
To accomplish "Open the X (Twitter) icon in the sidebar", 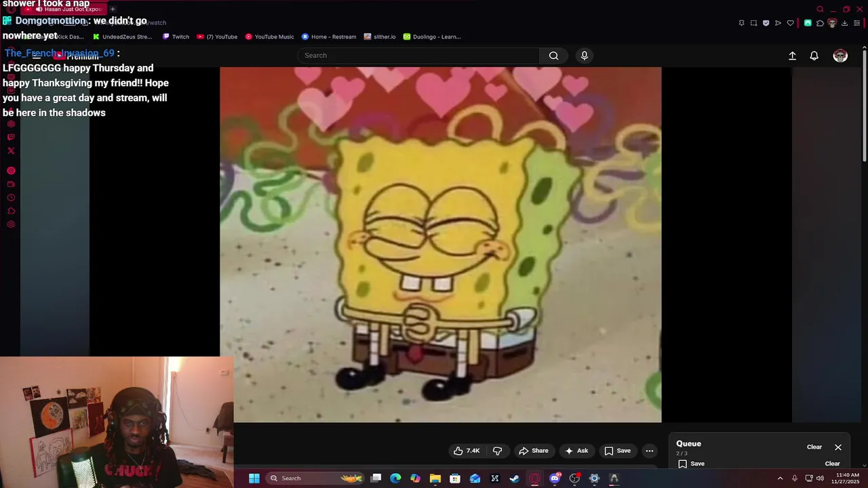I will [x=11, y=150].
